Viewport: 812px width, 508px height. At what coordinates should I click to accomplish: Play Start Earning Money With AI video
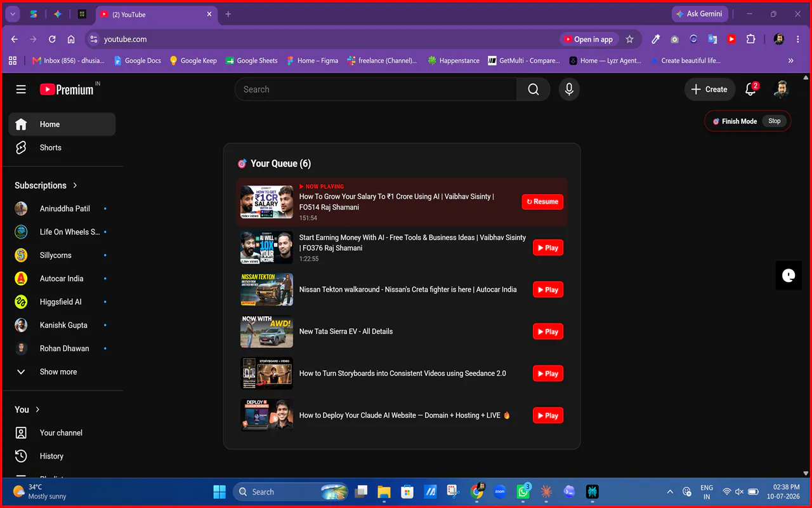pyautogui.click(x=548, y=248)
